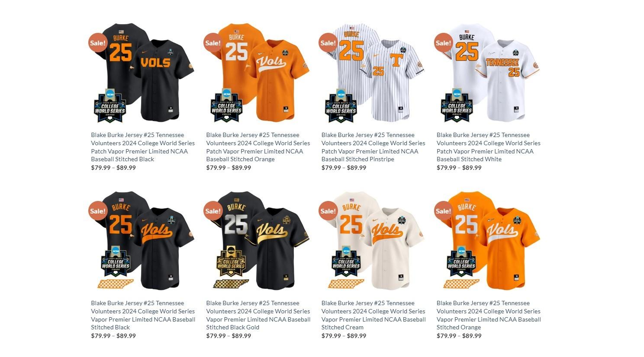Click the Sale badge on Stitched Orange jersey, top row
Screen dimensions: 644x357
click(213, 43)
